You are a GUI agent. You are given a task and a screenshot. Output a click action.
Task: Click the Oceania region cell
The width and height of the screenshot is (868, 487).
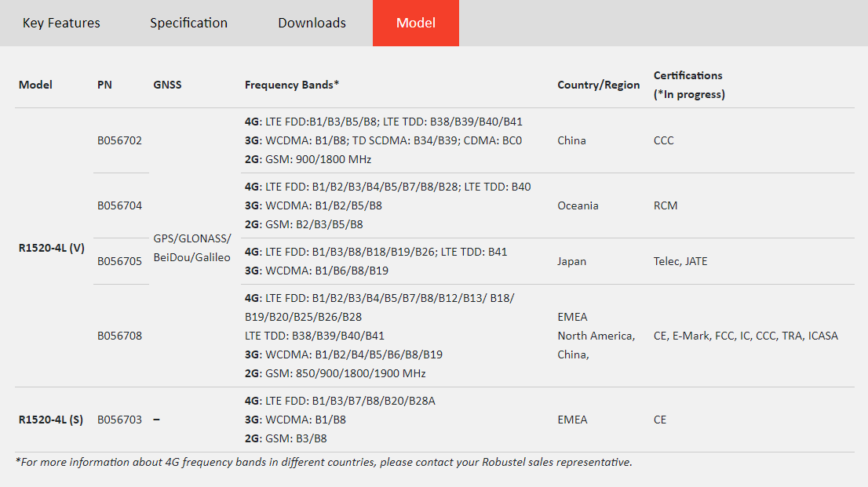[x=578, y=205]
